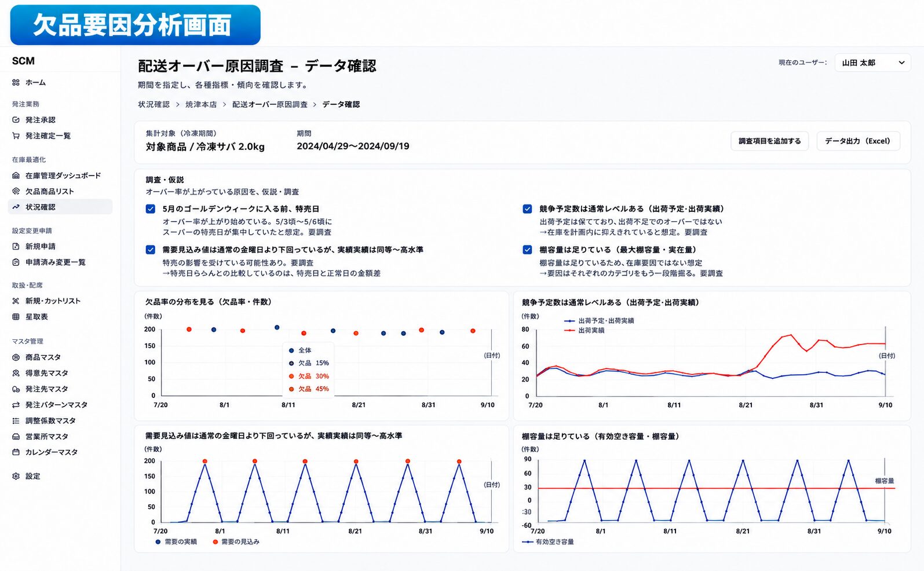Follow the 焼津本店 breadcrumb link
Viewport: 924px width, 571px height.
point(201,104)
